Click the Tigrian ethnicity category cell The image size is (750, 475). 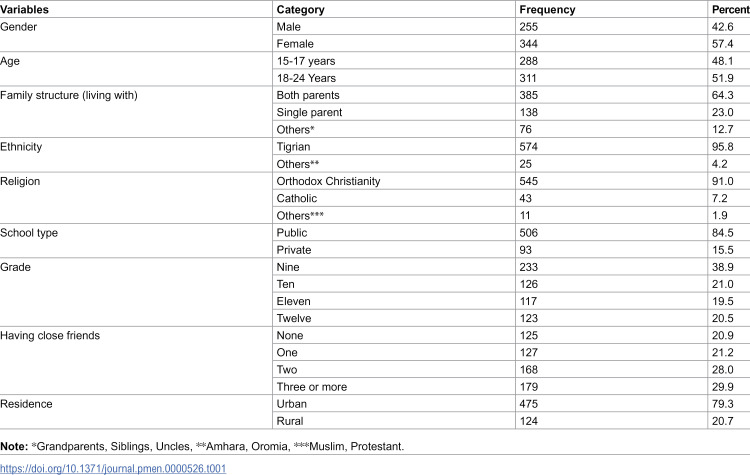(x=293, y=147)
